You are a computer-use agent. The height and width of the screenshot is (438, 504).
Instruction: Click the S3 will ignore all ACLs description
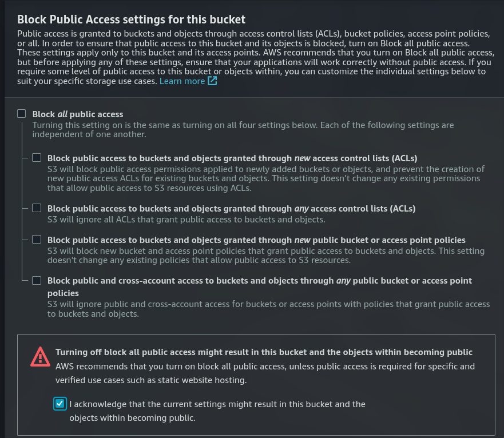pyautogui.click(x=186, y=220)
